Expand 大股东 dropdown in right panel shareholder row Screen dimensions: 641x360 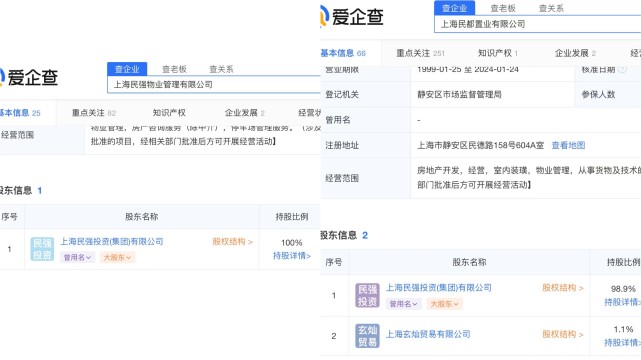(445, 304)
